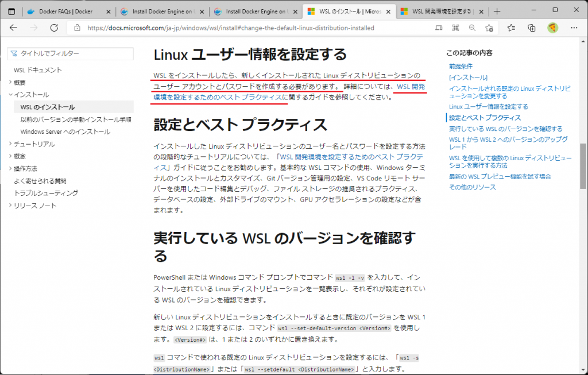Image resolution: width=588 pixels, height=375 pixels.
Task: Jump to 前提条件 in the article contents
Action: click(461, 67)
